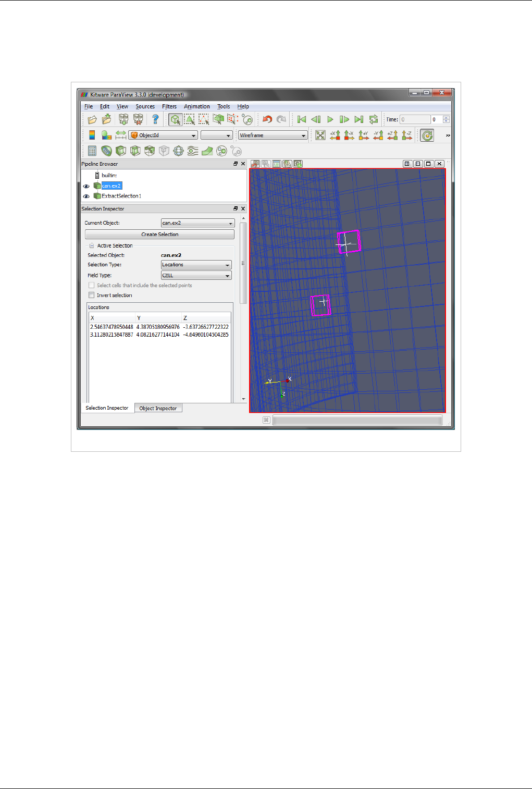Set view direction to -Y

coord(378,135)
